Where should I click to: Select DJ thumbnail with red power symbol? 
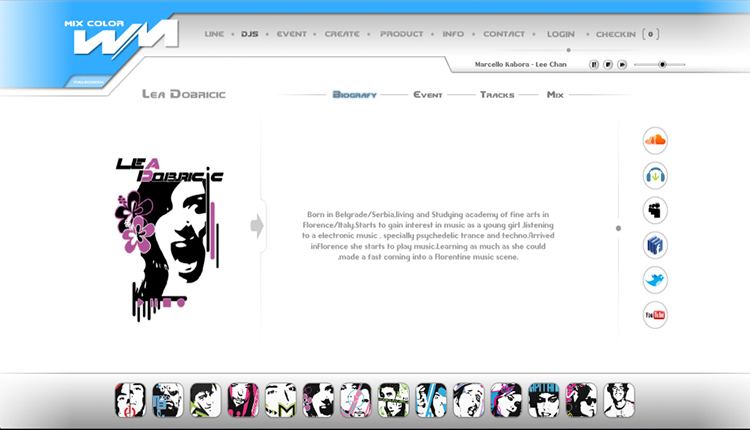130,400
